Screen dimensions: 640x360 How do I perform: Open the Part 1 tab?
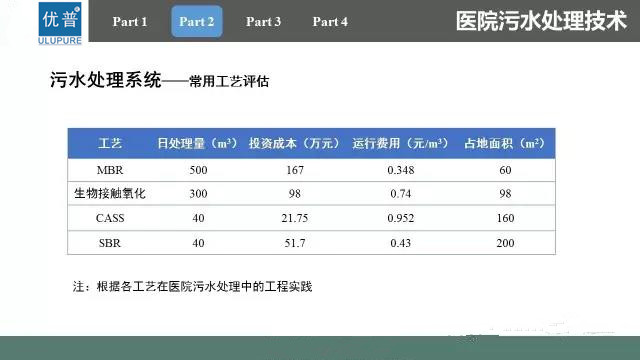[130, 22]
